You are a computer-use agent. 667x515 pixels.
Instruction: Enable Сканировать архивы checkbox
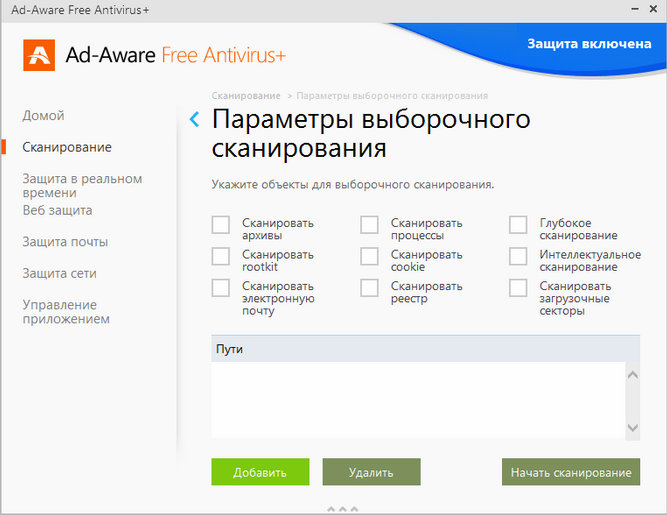click(x=221, y=225)
